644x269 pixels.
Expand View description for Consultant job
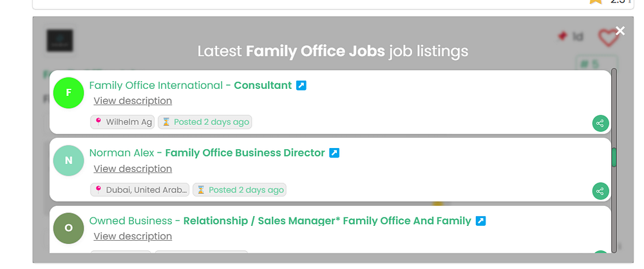(133, 101)
